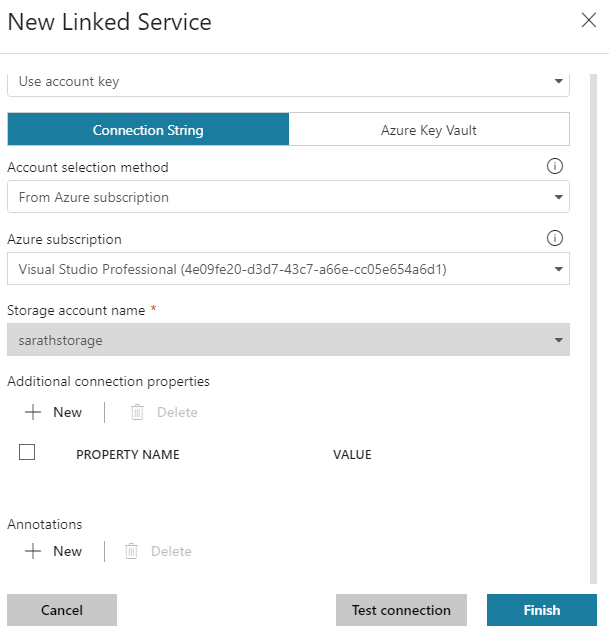The width and height of the screenshot is (609, 639).
Task: Click the info icon beside Account selection method
Action: [x=555, y=167]
